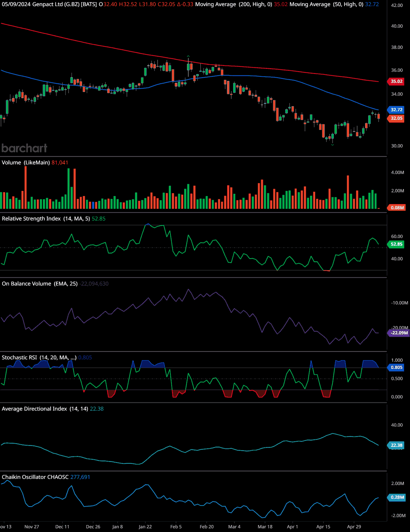
Task: Click the 1.000 Stochastic RSI axis label
Action: (x=397, y=360)
